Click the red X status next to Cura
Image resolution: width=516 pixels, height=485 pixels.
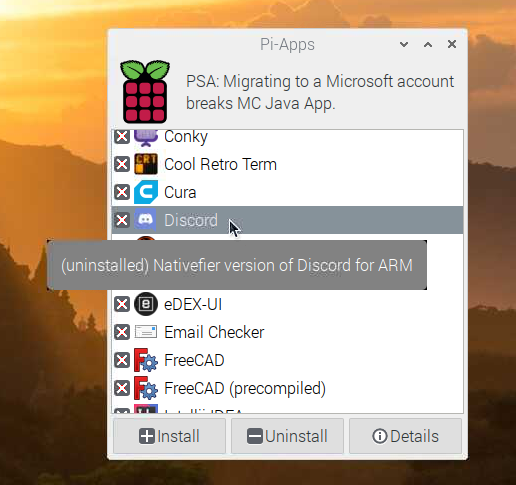click(122, 192)
